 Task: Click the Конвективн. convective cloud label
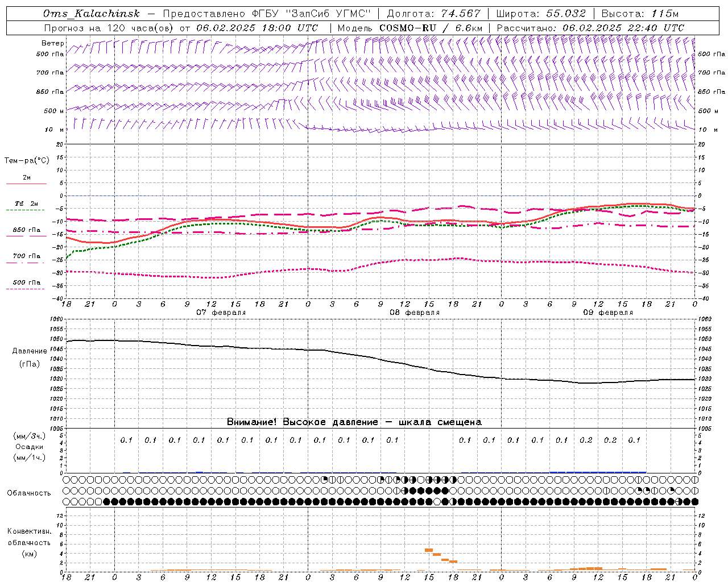pyautogui.click(x=29, y=531)
